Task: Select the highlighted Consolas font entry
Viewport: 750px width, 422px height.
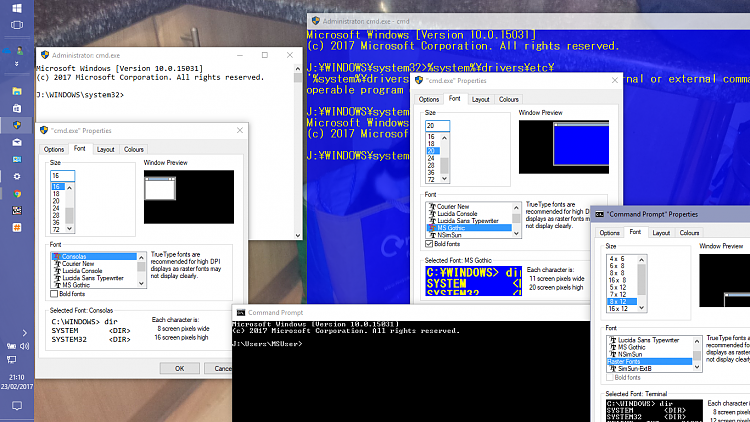Action: pos(94,256)
